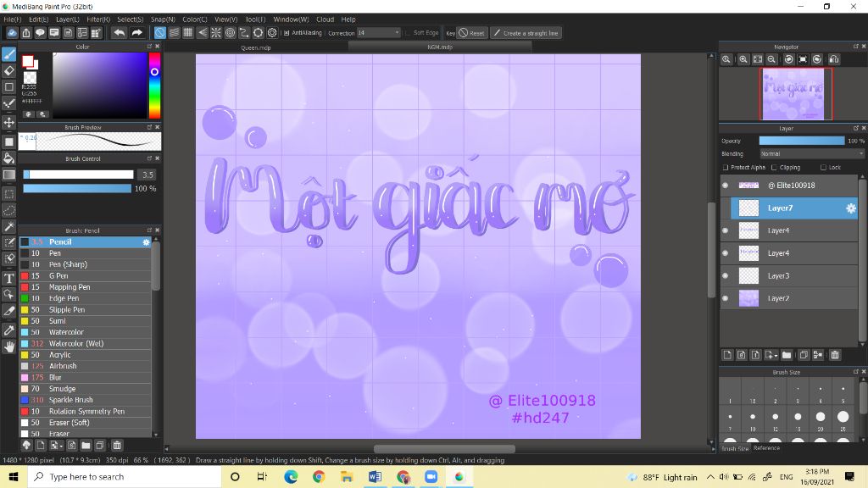This screenshot has width=868, height=488.
Task: Enable the concentric circle snap icon
Action: 230,33
